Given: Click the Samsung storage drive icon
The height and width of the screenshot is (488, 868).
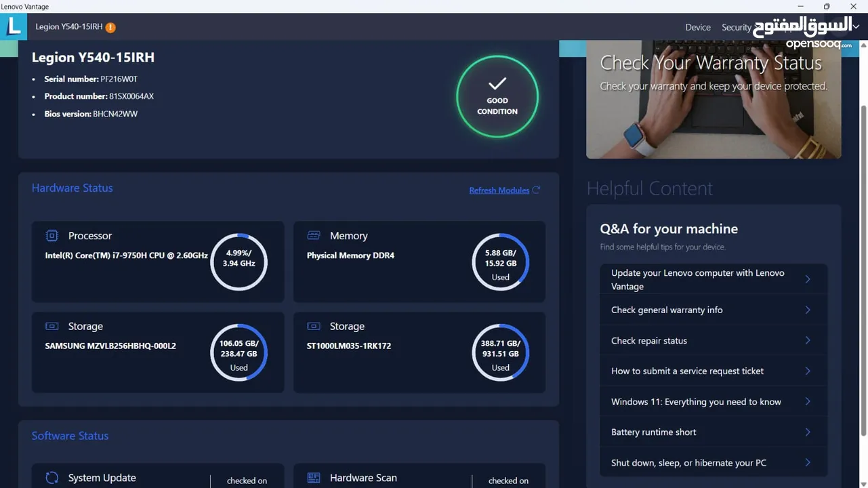Looking at the screenshot, I should click(51, 326).
